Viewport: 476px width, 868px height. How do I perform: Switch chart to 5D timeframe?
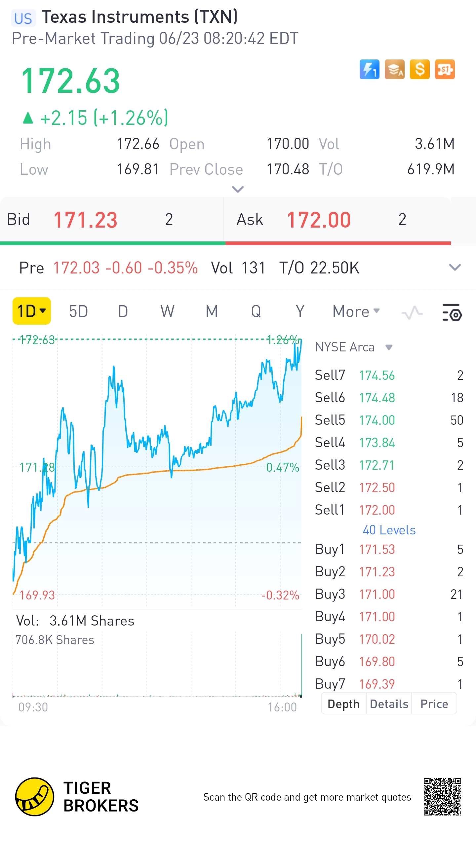79,311
